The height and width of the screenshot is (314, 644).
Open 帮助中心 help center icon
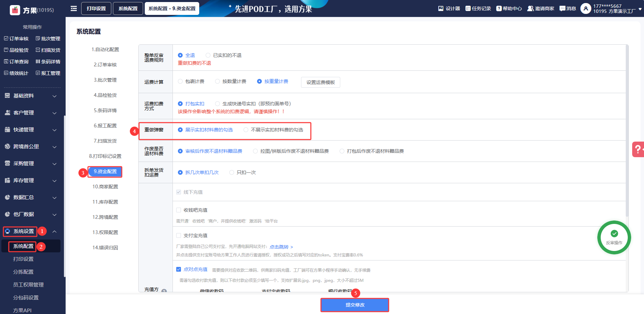click(499, 8)
